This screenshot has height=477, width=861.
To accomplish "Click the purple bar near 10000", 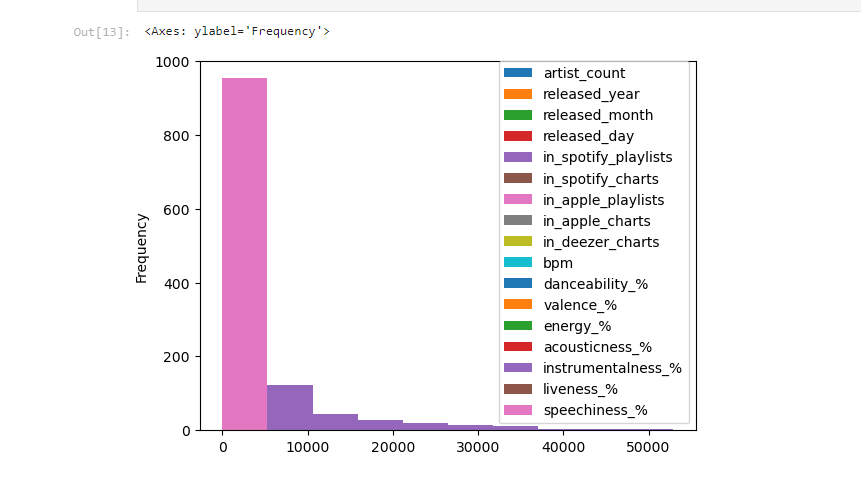I will click(x=289, y=407).
